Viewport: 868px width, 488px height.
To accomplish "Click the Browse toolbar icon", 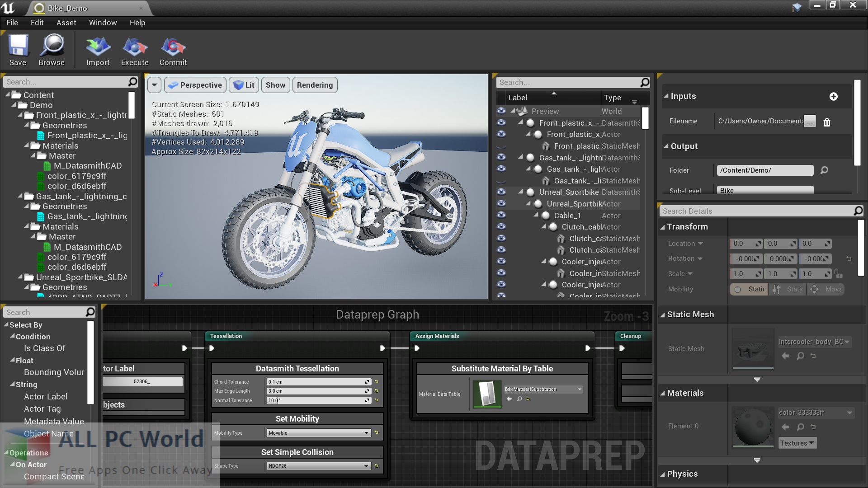I will pyautogui.click(x=51, y=50).
